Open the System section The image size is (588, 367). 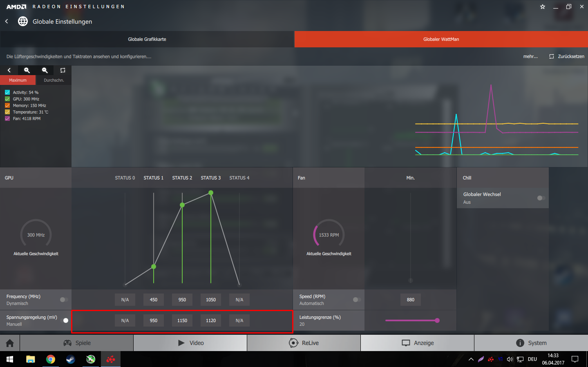531,343
